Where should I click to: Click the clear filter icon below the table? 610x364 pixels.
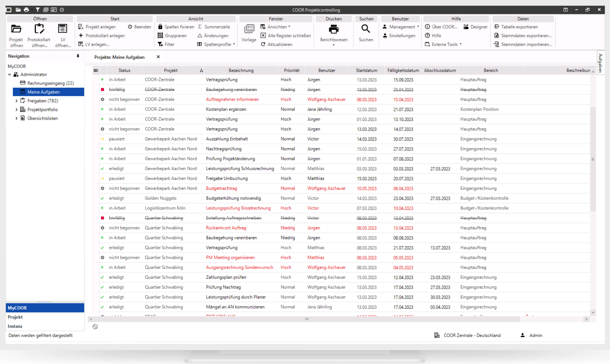(95, 327)
